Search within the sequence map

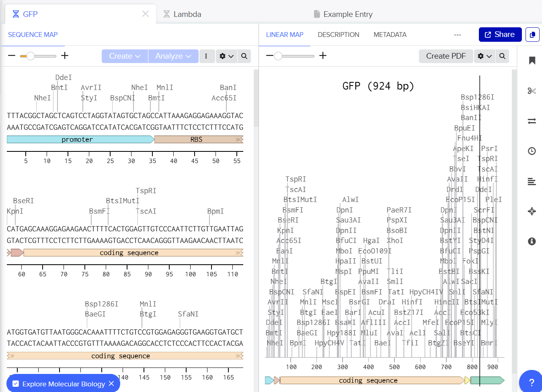coord(244,56)
